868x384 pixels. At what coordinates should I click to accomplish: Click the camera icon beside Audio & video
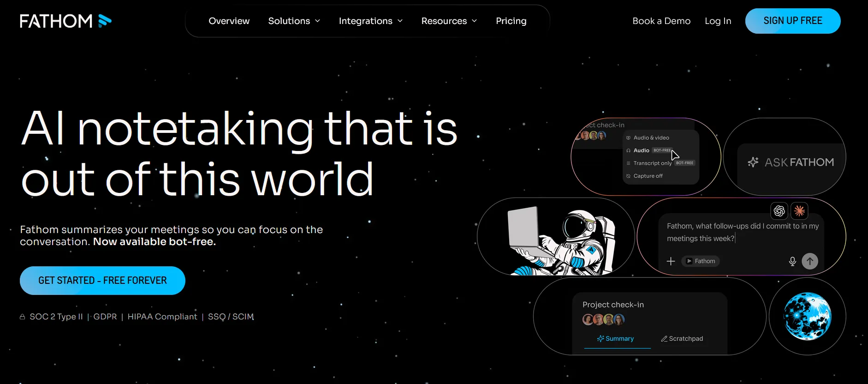pyautogui.click(x=628, y=138)
